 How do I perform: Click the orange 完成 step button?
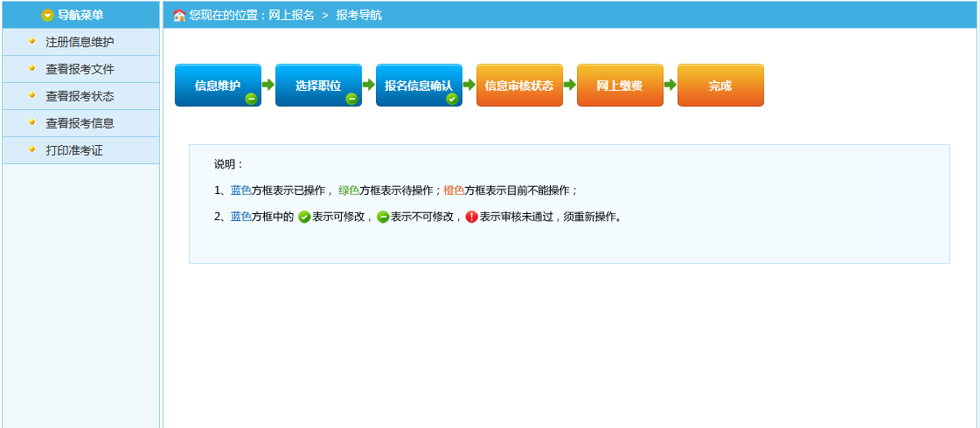coord(720,85)
